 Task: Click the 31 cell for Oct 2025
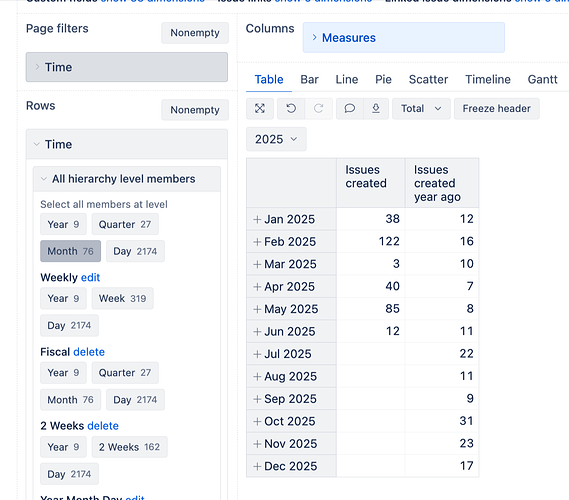tap(442, 421)
